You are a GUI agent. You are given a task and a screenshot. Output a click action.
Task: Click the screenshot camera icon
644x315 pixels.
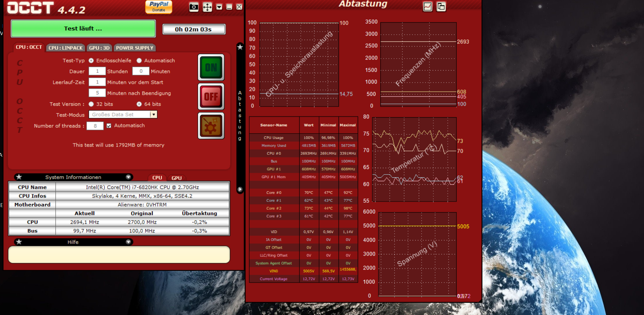coord(194,7)
